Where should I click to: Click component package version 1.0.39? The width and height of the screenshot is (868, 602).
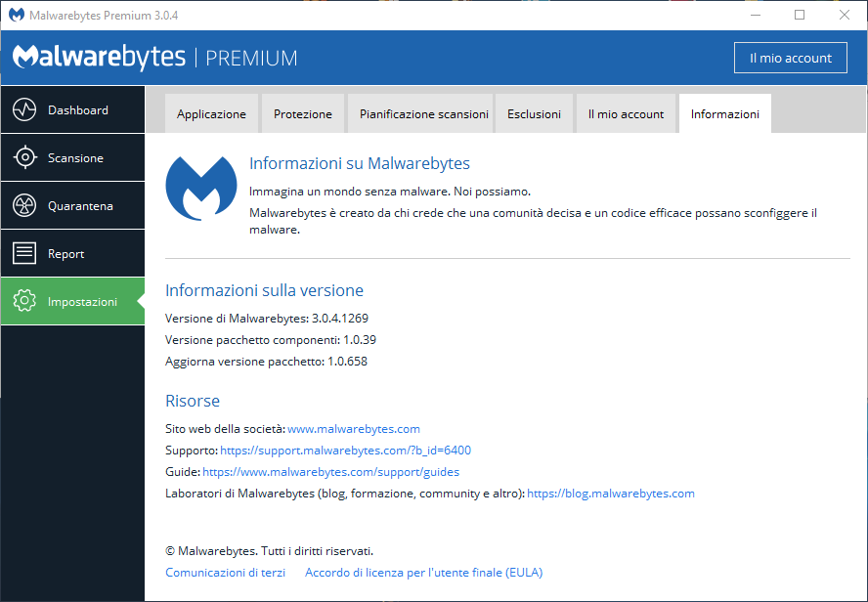[360, 340]
